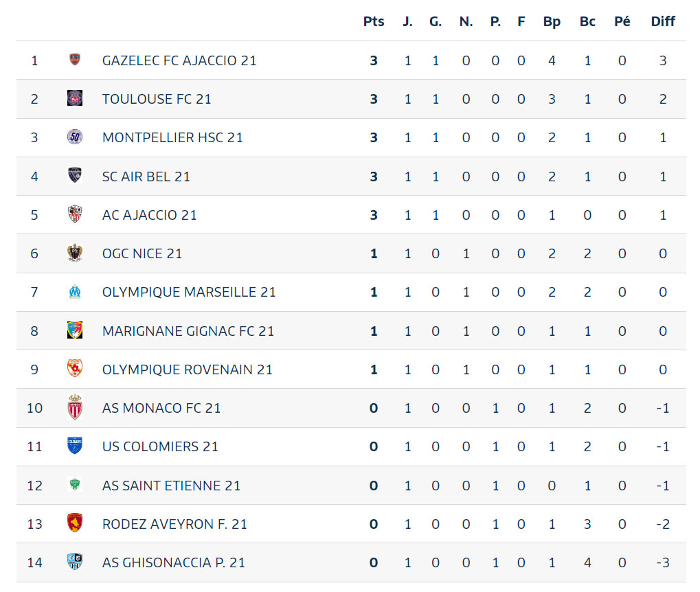Click the Marignane Gignac FC crest
This screenshot has height=592, width=700.
pos(75,330)
